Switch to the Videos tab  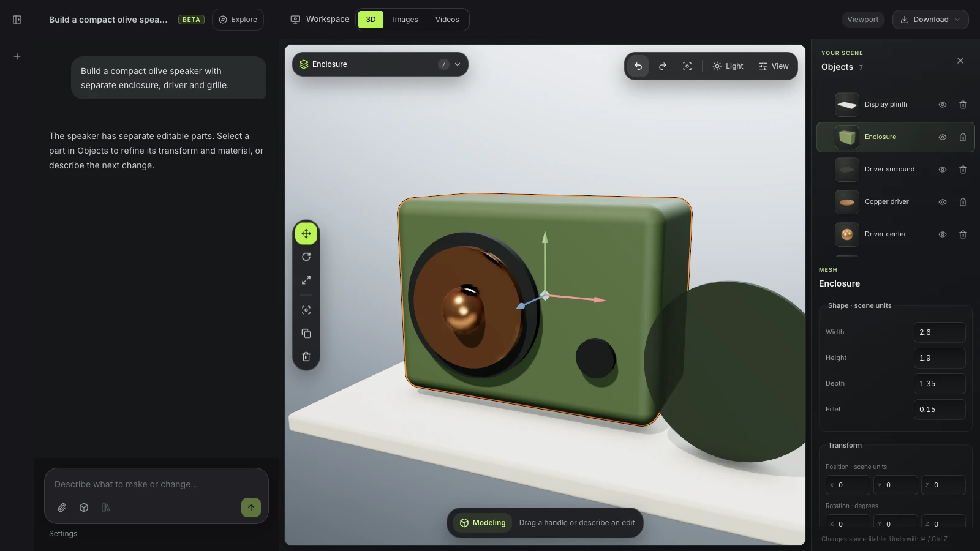pos(447,20)
